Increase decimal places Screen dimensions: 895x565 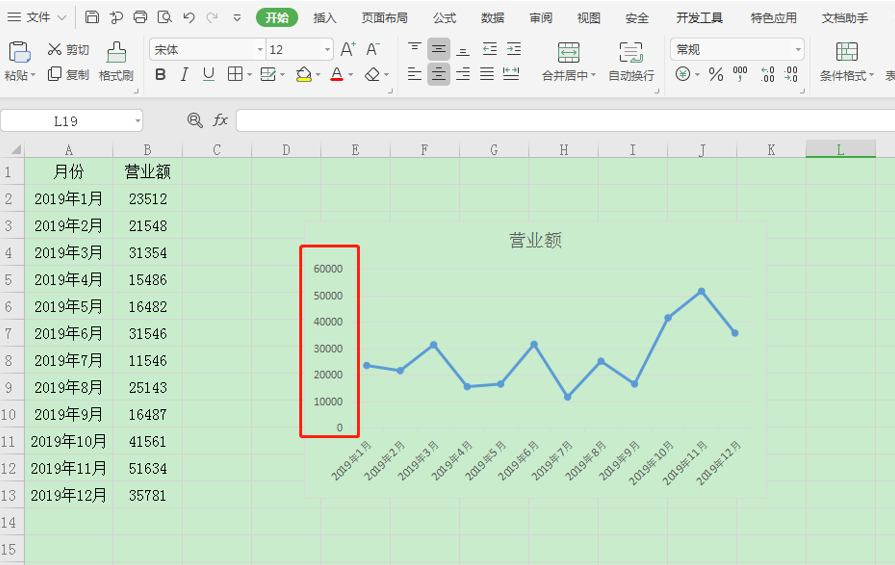767,74
